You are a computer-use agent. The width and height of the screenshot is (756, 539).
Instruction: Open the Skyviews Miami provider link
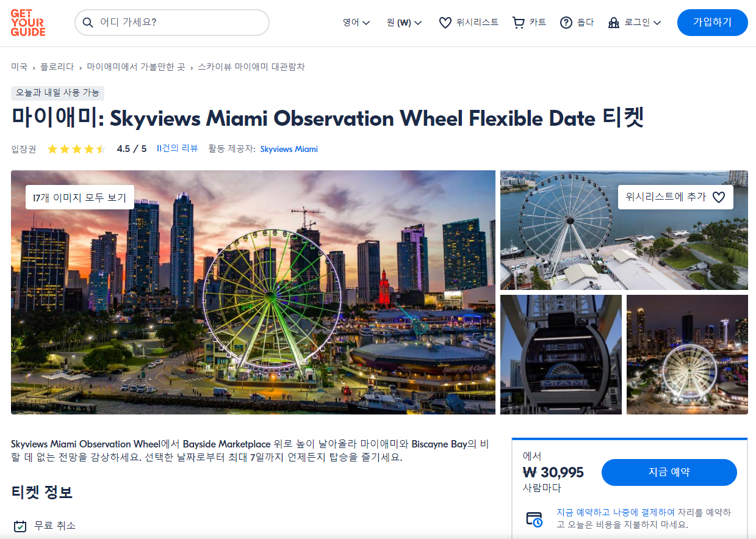pyautogui.click(x=289, y=149)
